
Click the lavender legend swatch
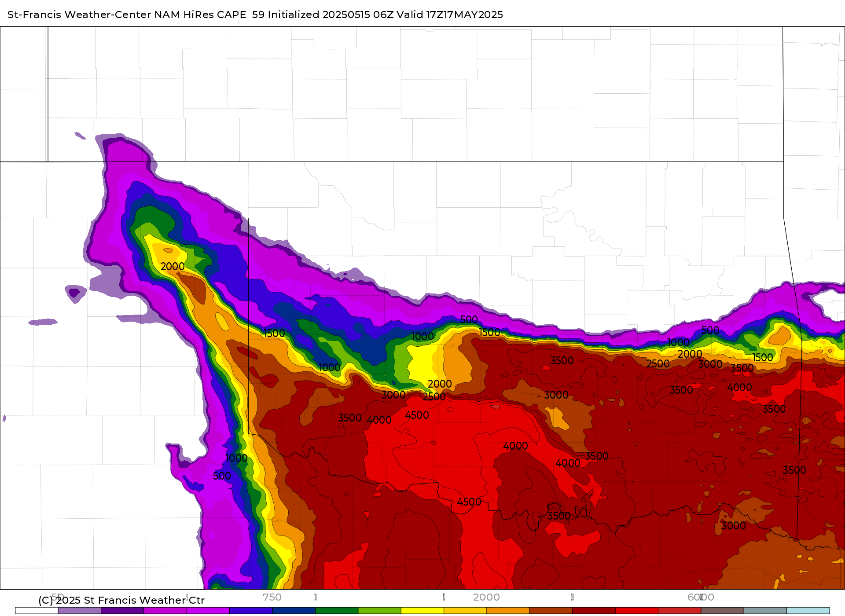[x=80, y=611]
